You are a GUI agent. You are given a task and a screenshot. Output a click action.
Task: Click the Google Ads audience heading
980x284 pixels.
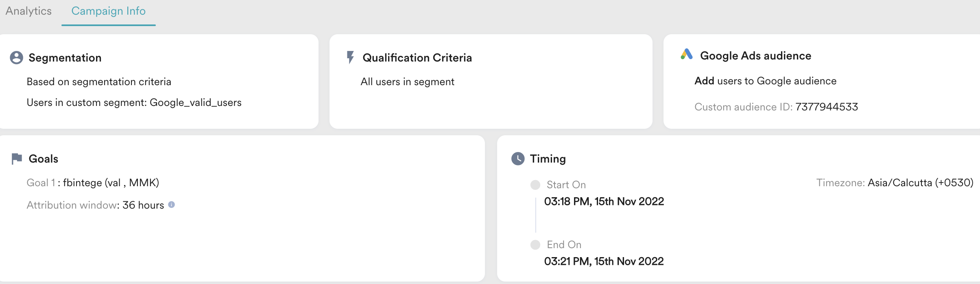(755, 56)
